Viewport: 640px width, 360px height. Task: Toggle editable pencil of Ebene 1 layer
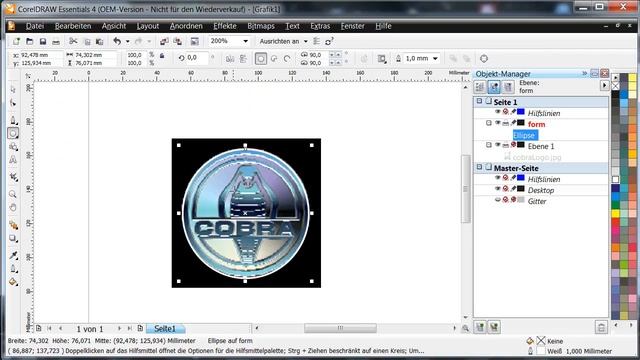tap(513, 145)
